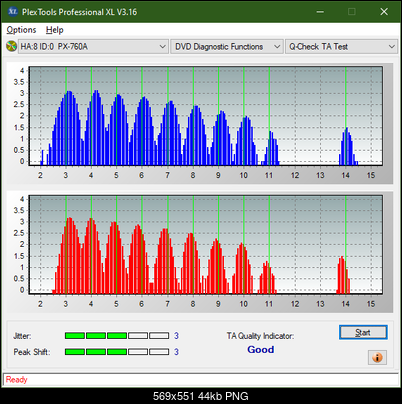Image resolution: width=402 pixels, height=404 pixels.
Task: Click the red histogram peak at 3T
Action: click(x=69, y=255)
